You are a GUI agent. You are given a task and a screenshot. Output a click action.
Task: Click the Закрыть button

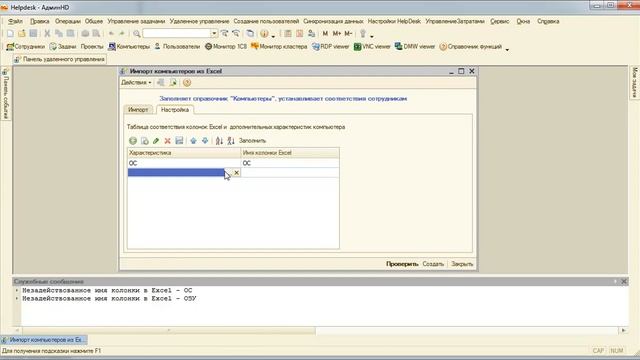462,264
